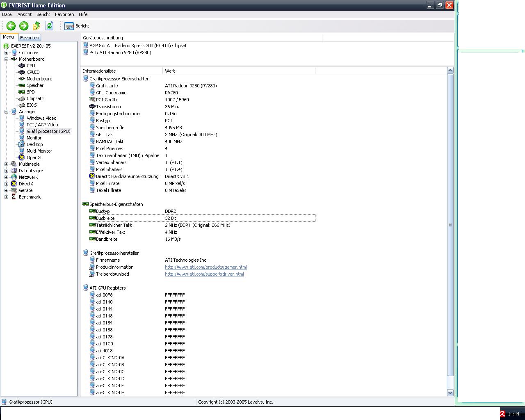Screen dimensions: 525x420
Task: Select the RAMDAC Takt 400 MHz row
Action: 202,142
